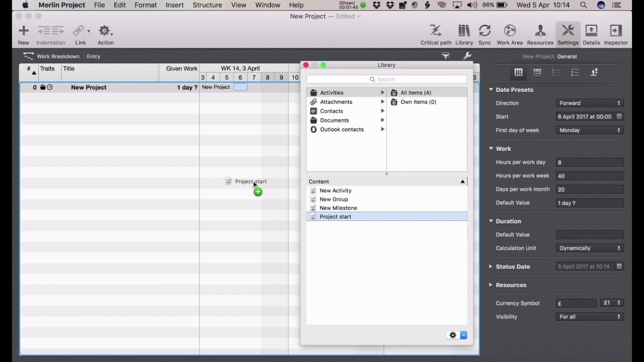Select Own Items (0) in Library

pyautogui.click(x=427, y=102)
